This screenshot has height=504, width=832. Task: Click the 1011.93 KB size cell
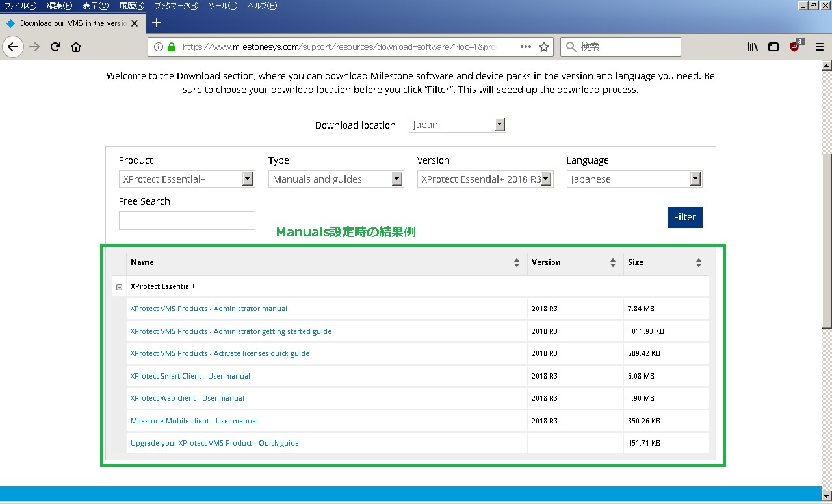(666, 331)
